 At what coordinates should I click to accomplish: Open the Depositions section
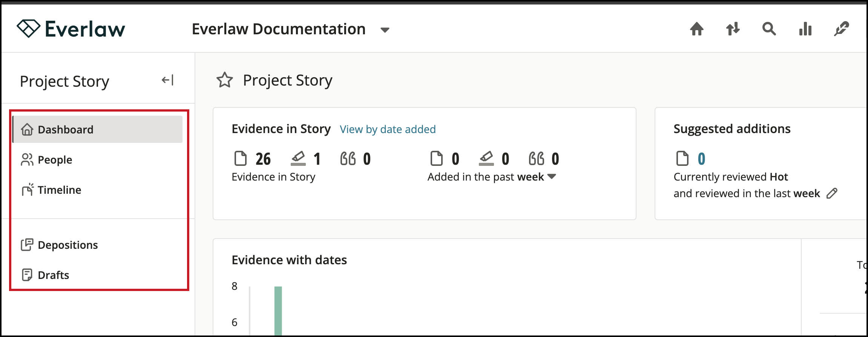click(x=59, y=245)
